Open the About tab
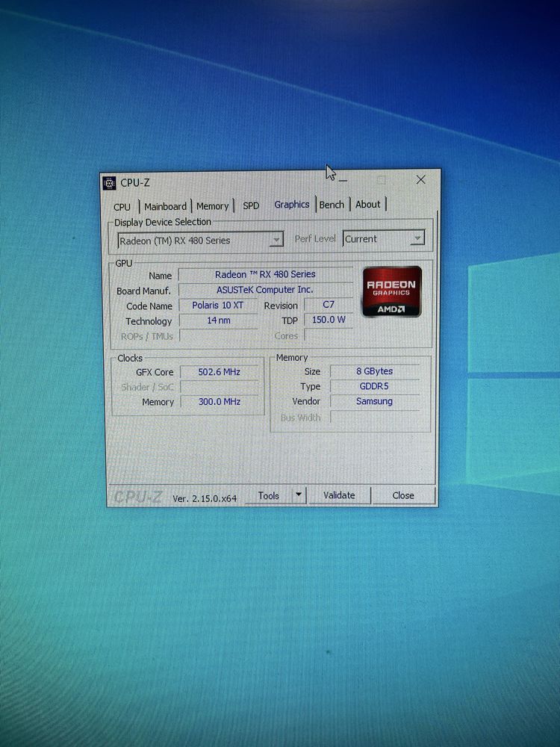The image size is (560, 747). pos(367,204)
